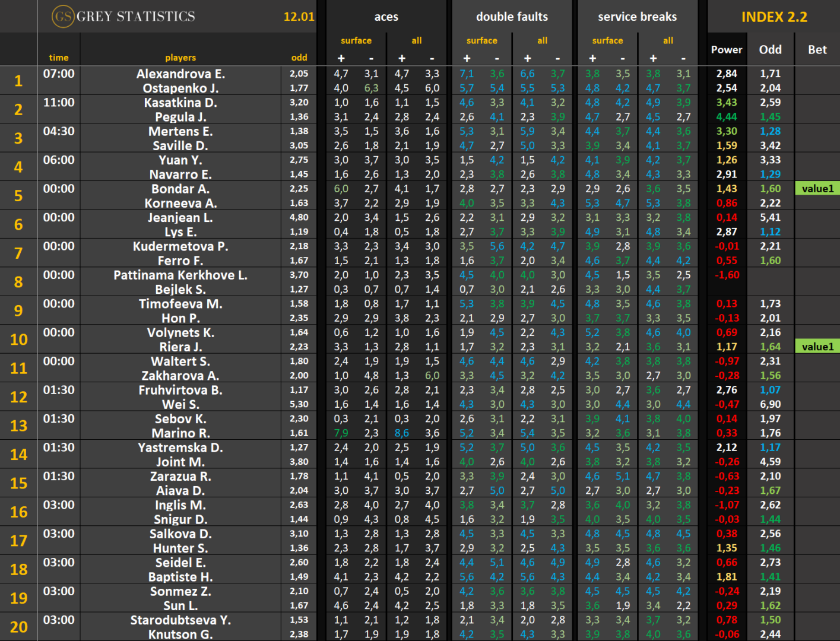Click the time column header
Viewport: 840px width, 641px height.
59,58
